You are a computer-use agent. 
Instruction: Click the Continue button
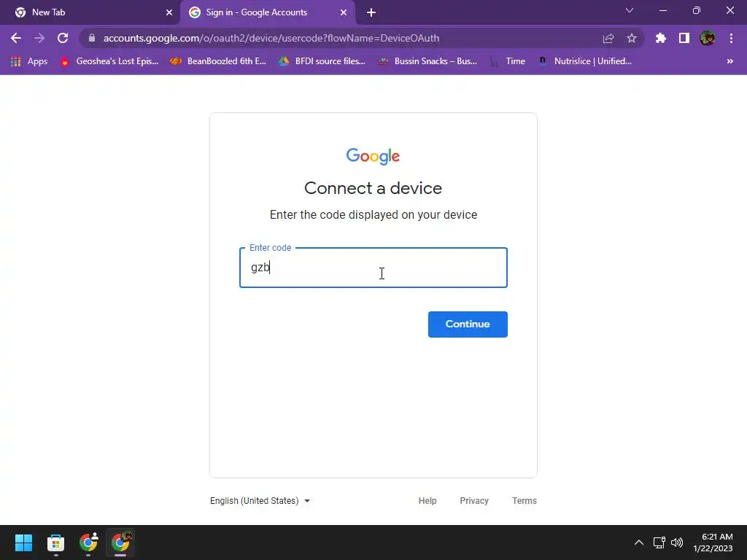468,324
